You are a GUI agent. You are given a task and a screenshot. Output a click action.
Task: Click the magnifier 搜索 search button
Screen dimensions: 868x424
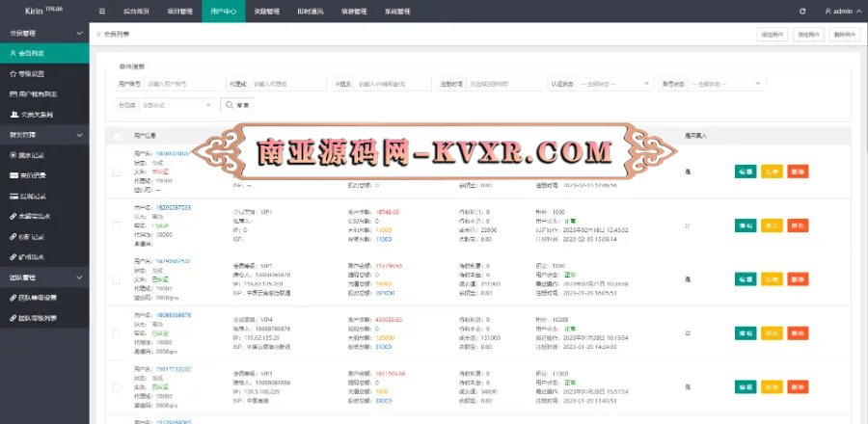(x=237, y=105)
